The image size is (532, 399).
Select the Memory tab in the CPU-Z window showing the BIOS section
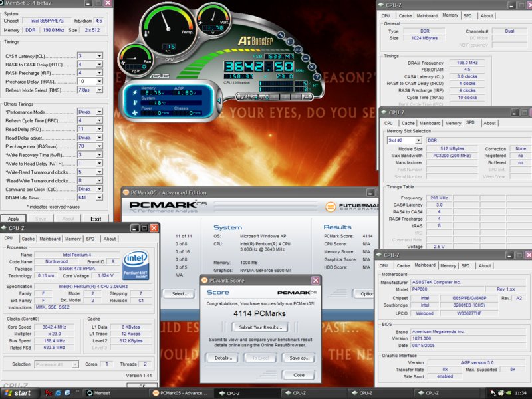[x=448, y=265]
